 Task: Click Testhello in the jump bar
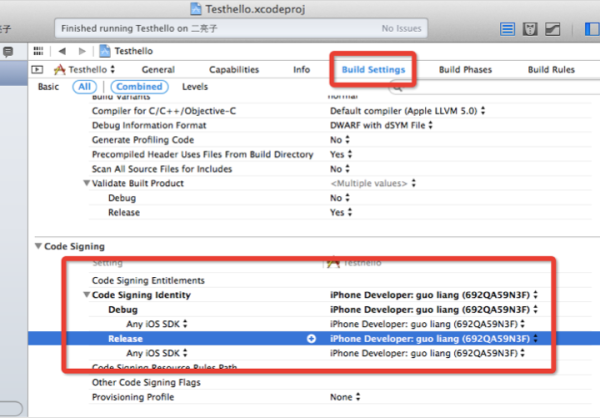click(134, 51)
